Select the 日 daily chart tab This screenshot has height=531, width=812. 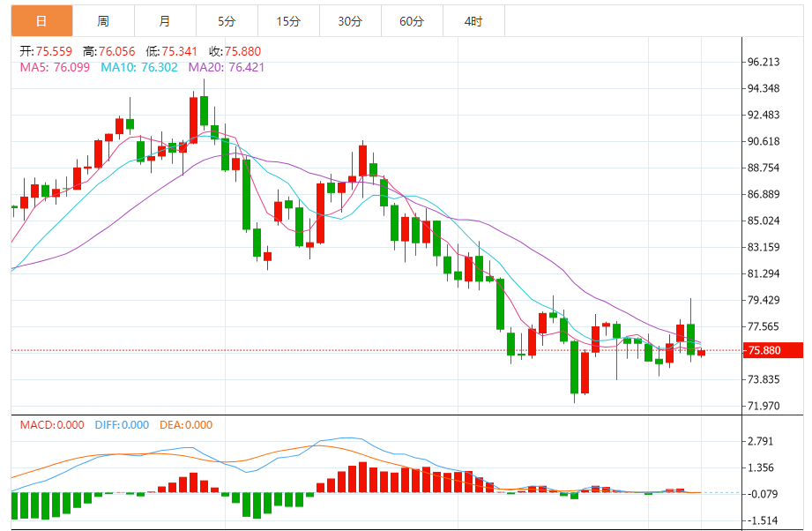(42, 21)
